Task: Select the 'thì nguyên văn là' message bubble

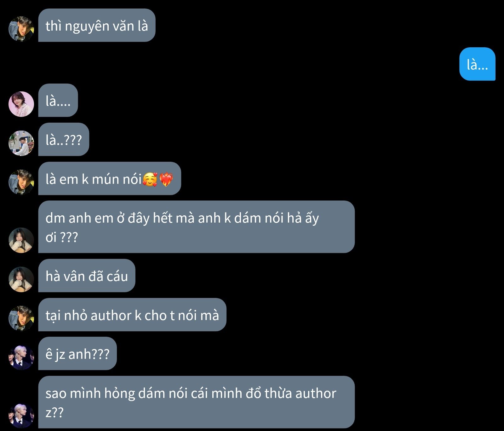Action: (97, 25)
